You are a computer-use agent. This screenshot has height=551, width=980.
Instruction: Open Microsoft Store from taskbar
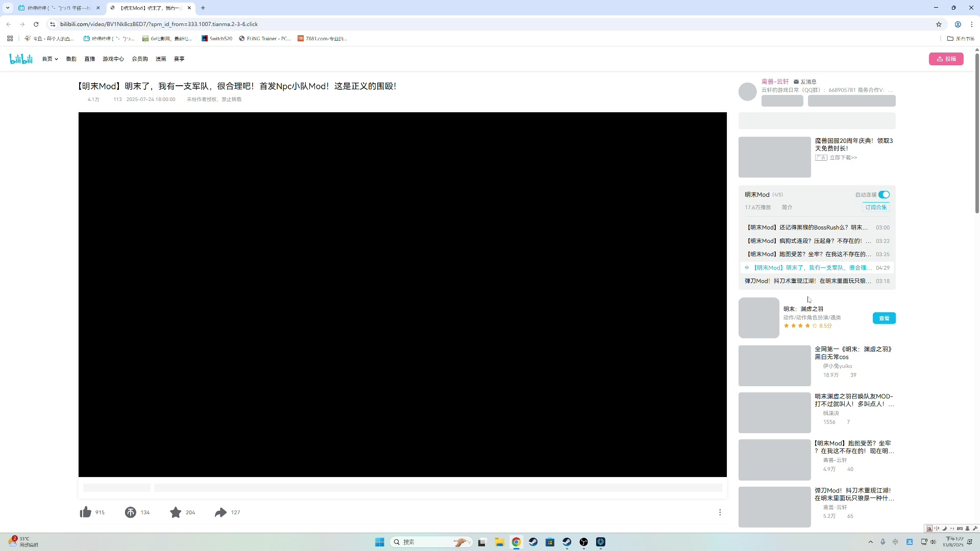coord(550,542)
